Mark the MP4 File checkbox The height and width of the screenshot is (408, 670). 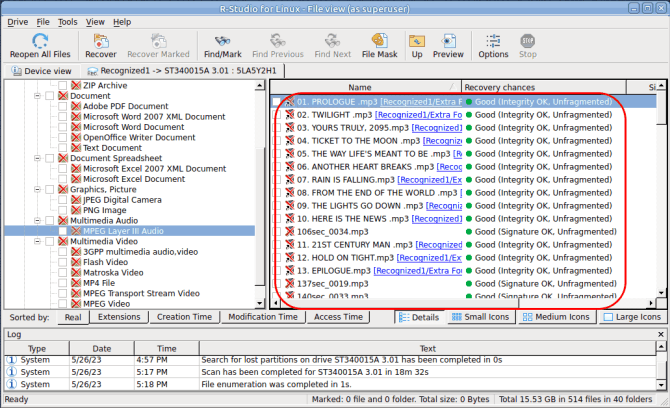point(62,283)
